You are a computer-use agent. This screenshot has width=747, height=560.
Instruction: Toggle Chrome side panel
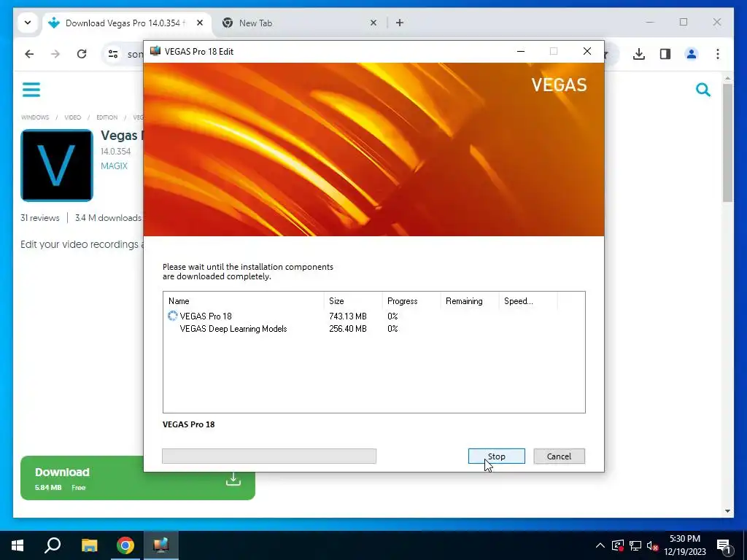665,54
